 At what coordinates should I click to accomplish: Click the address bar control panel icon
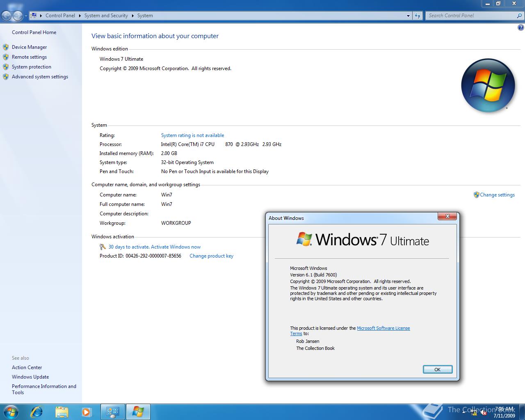(34, 16)
